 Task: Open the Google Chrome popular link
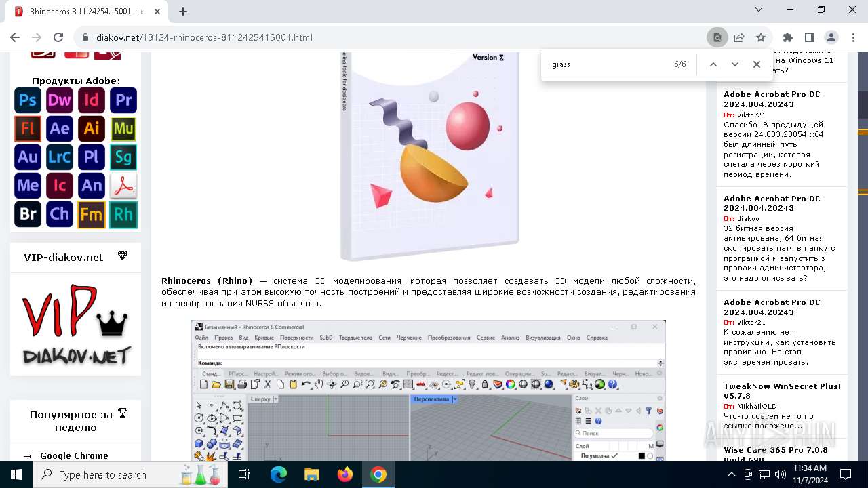[x=74, y=455]
